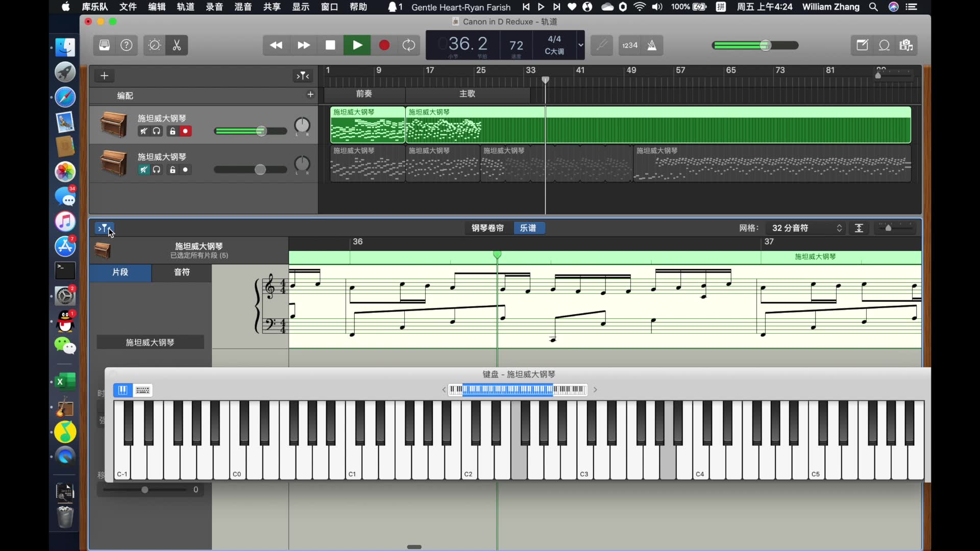Click the tuner fork icon

(x=602, y=45)
